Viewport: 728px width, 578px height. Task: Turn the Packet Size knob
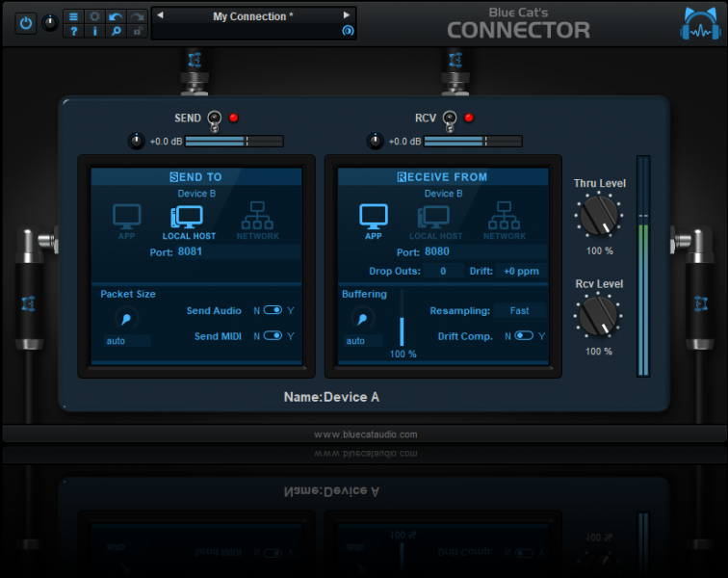[126, 319]
